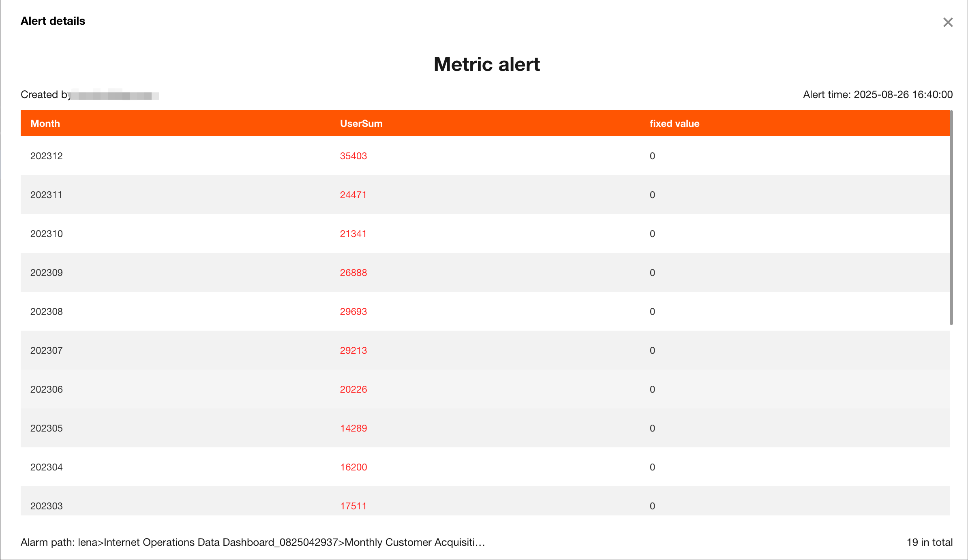Screen dimensions: 968x560
Task: Click UserSum value 14289
Action: tap(353, 428)
